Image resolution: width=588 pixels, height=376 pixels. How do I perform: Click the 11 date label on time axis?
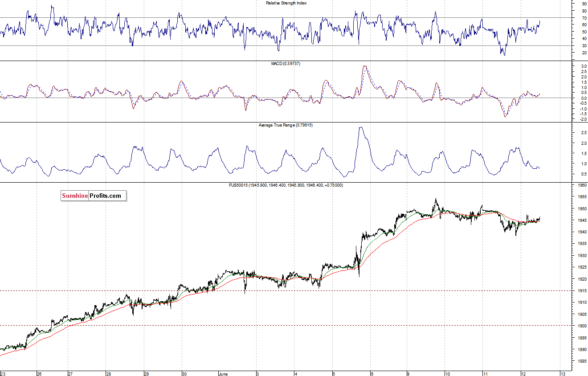[x=486, y=373]
